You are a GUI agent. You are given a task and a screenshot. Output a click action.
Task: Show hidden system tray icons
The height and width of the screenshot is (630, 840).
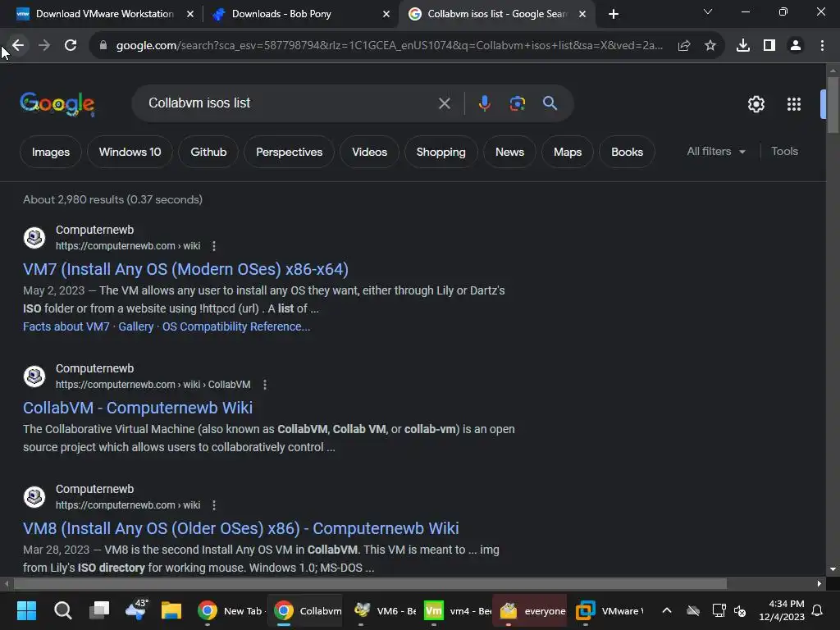[666, 610]
